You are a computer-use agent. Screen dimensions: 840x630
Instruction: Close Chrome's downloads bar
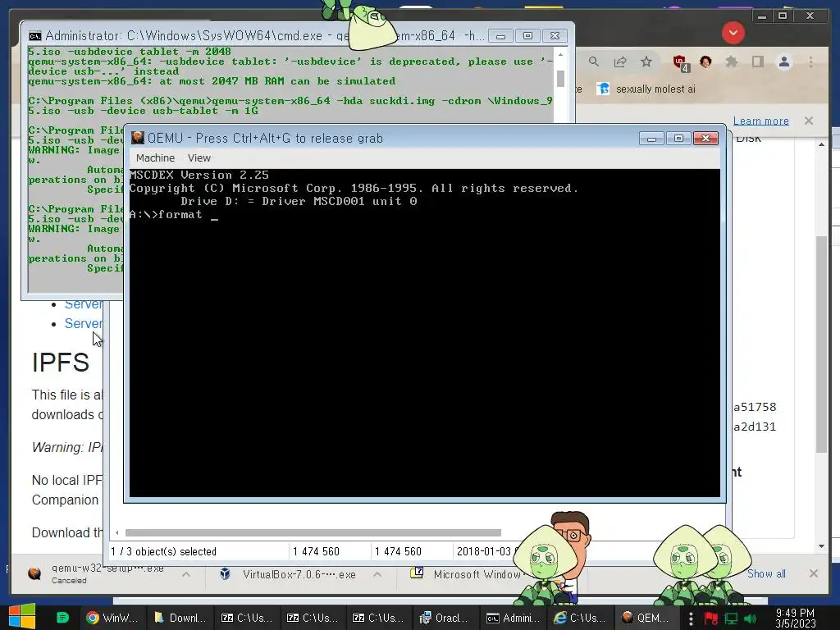coord(814,573)
